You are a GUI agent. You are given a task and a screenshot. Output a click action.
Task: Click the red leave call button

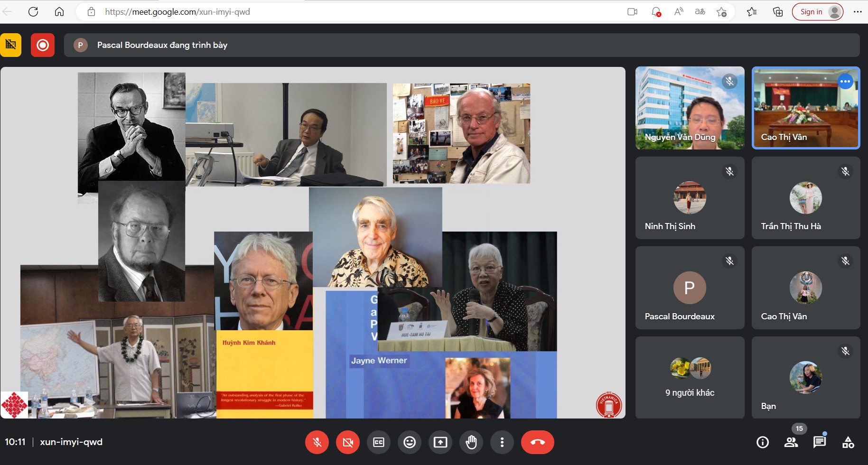pyautogui.click(x=537, y=442)
